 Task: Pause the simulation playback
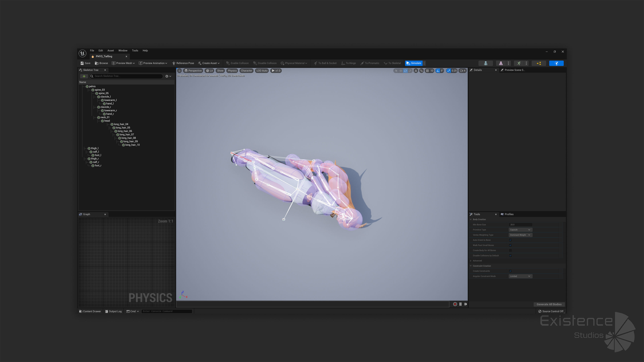[460, 304]
